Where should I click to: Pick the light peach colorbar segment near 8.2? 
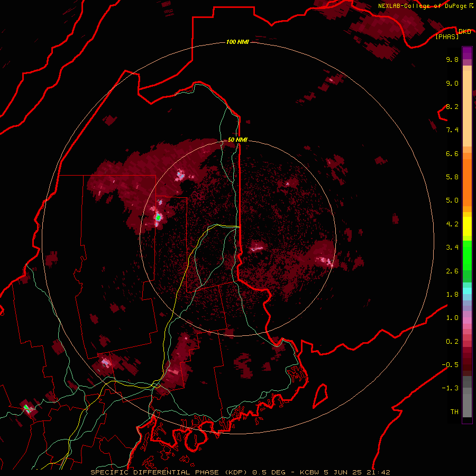coord(467,108)
